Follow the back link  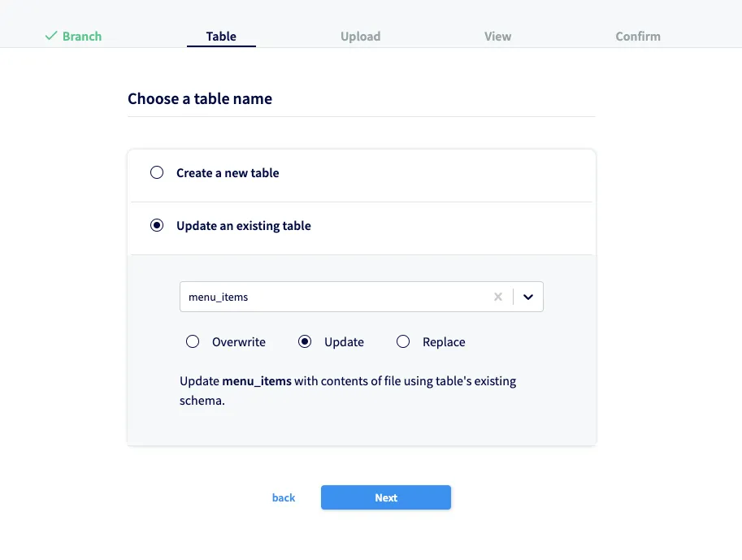point(284,497)
